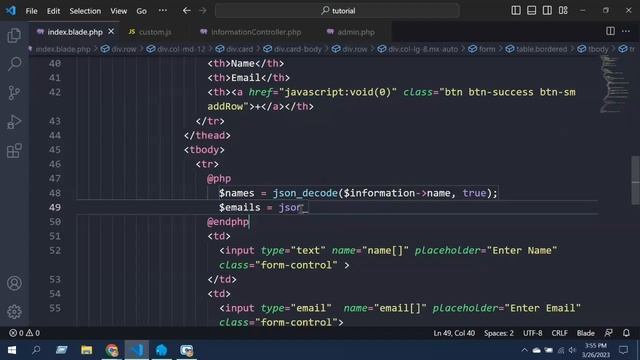Image resolution: width=640 pixels, height=360 pixels.
Task: Open the Windows Start menu
Action: (12, 350)
